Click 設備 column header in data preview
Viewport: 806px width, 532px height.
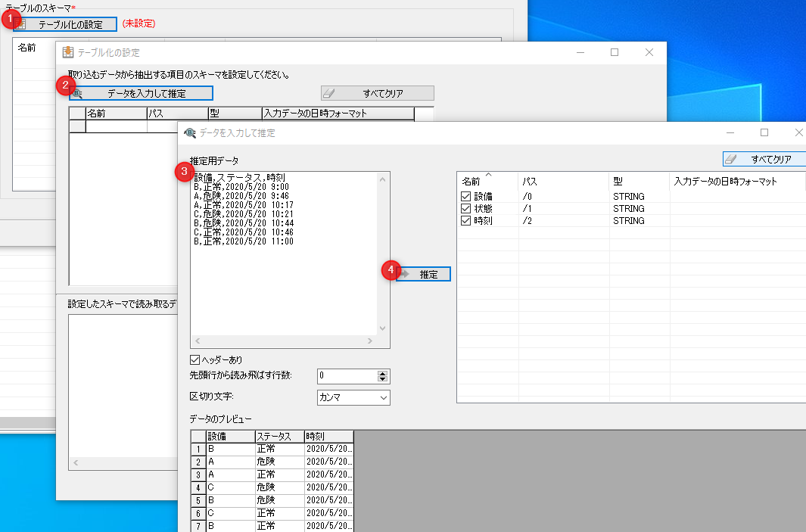tap(231, 437)
